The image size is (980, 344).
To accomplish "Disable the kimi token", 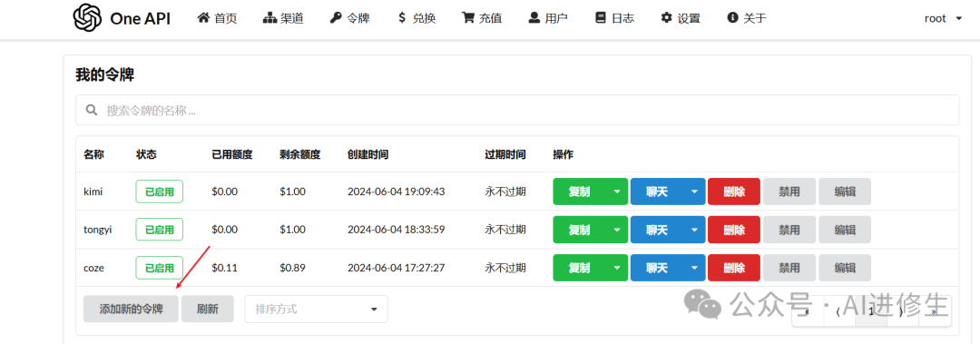I will [x=789, y=192].
